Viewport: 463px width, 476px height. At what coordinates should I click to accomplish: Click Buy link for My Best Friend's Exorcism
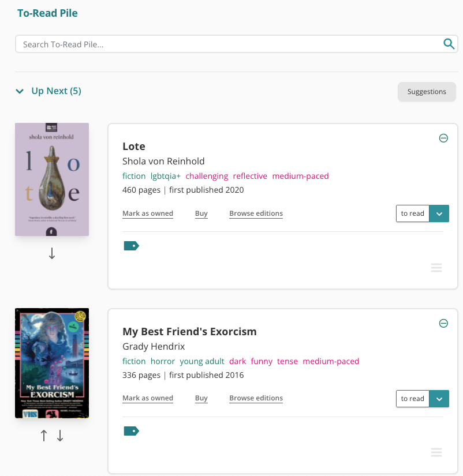(x=201, y=398)
